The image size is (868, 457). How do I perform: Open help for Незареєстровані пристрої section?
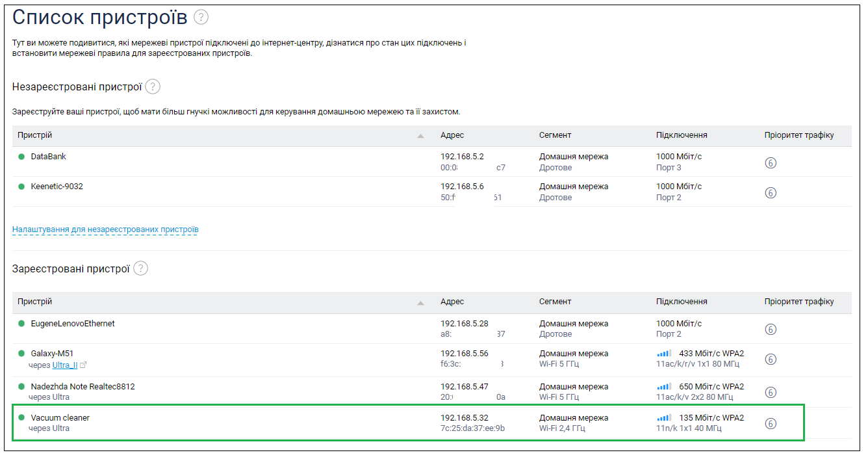tap(153, 86)
